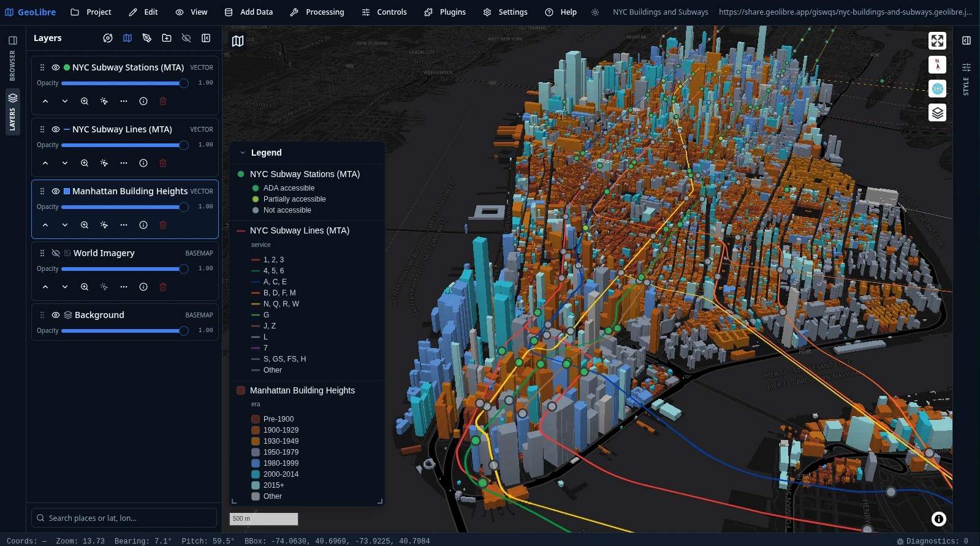Open the geolibre share URL link
The width and height of the screenshot is (980, 546).
coord(845,12)
